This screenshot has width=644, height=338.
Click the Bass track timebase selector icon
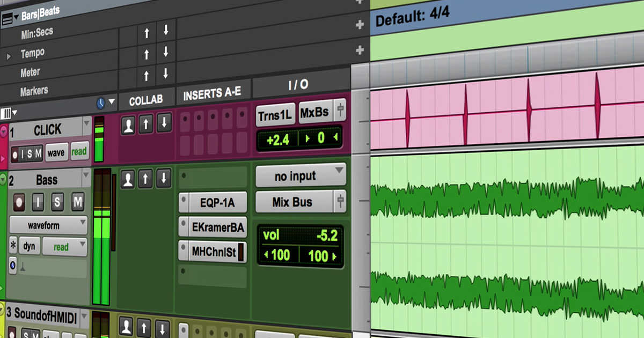pyautogui.click(x=13, y=266)
